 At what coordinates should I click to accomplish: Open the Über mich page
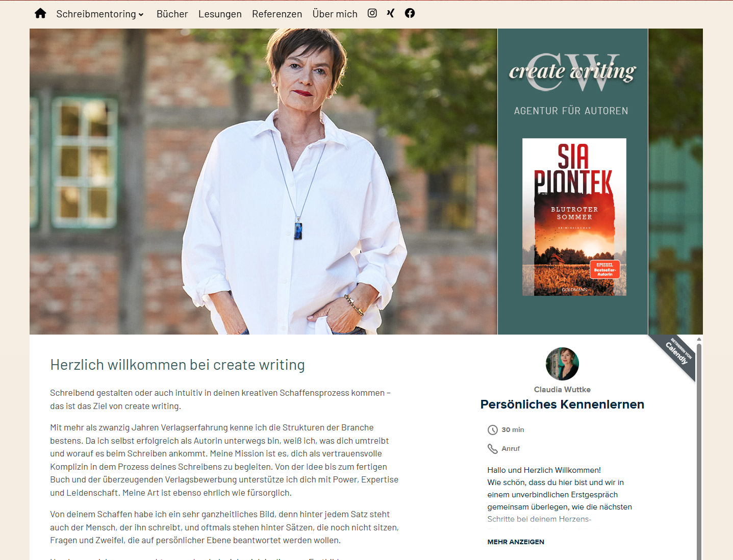(x=335, y=14)
